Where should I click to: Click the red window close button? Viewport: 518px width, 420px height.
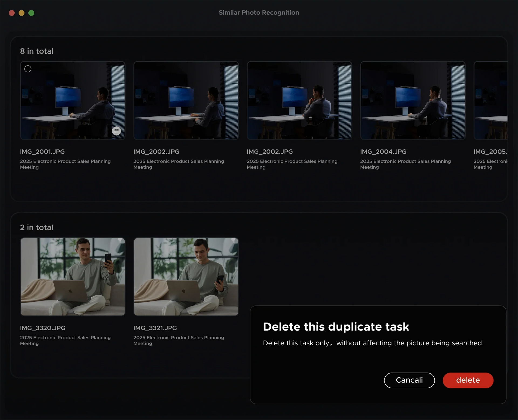[x=12, y=13]
